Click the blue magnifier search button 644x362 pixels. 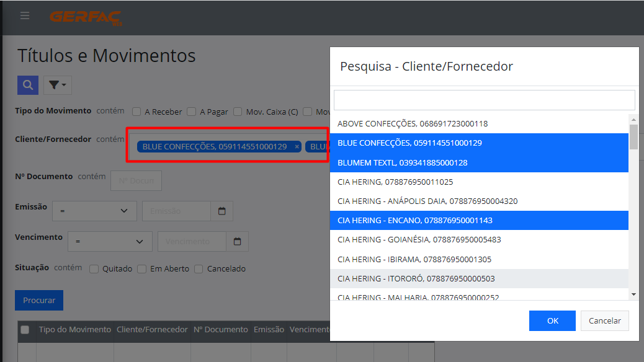[28, 85]
